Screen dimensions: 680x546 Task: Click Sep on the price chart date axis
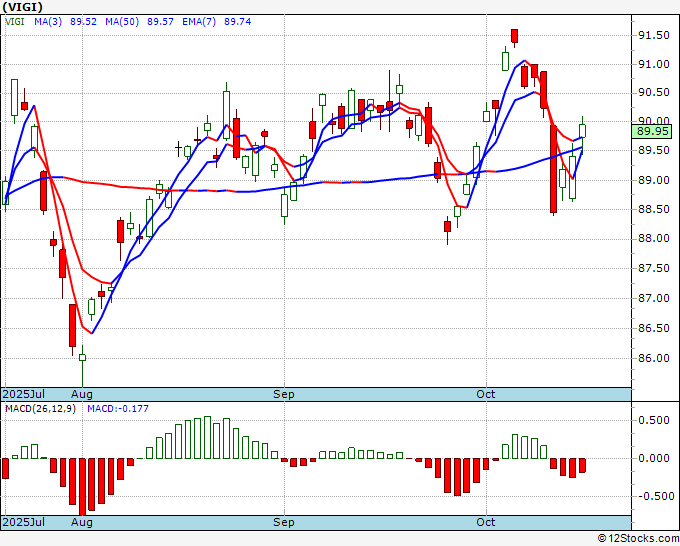point(284,394)
